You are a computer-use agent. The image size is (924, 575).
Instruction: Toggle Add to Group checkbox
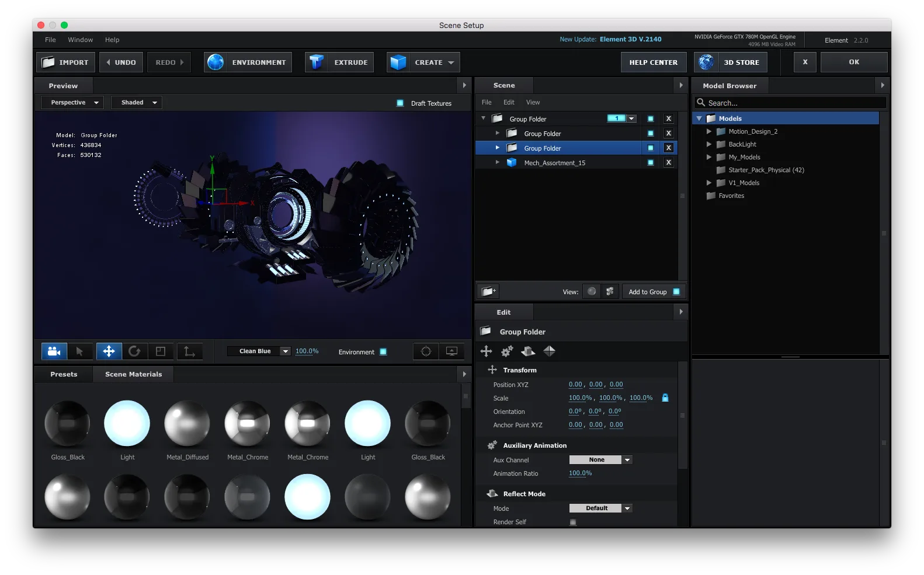pyautogui.click(x=676, y=291)
